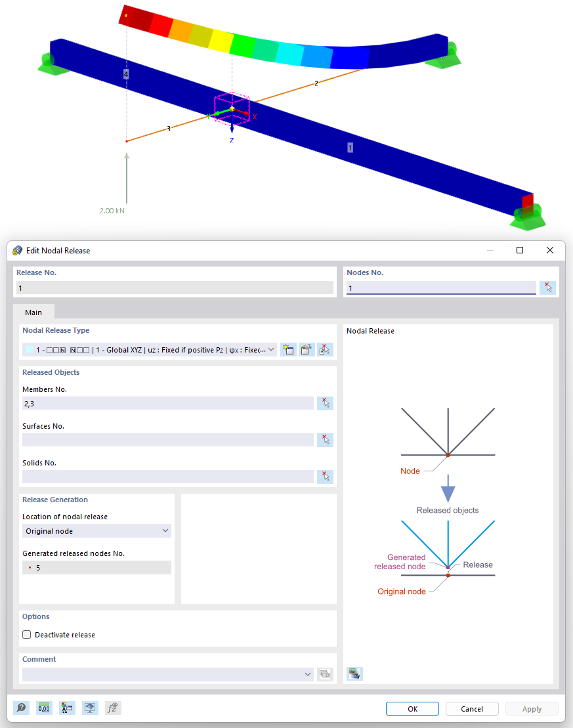The image size is (573, 728).
Task: Click the Apply button
Action: [532, 709]
